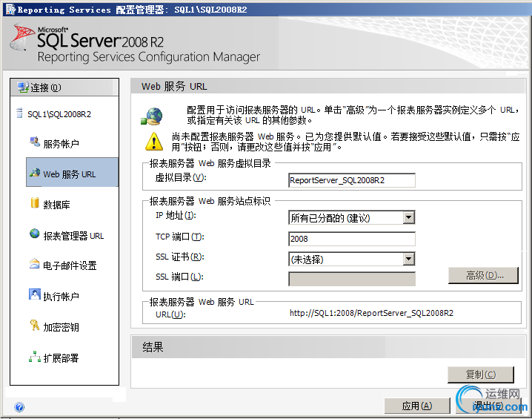This screenshot has width=532, height=419.
Task: Click the 应用(A) apply button
Action: pyautogui.click(x=417, y=406)
